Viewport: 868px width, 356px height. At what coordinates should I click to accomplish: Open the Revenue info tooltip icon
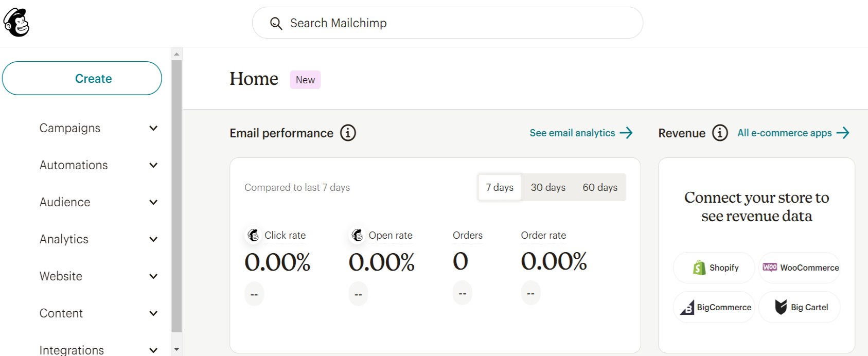coord(720,133)
